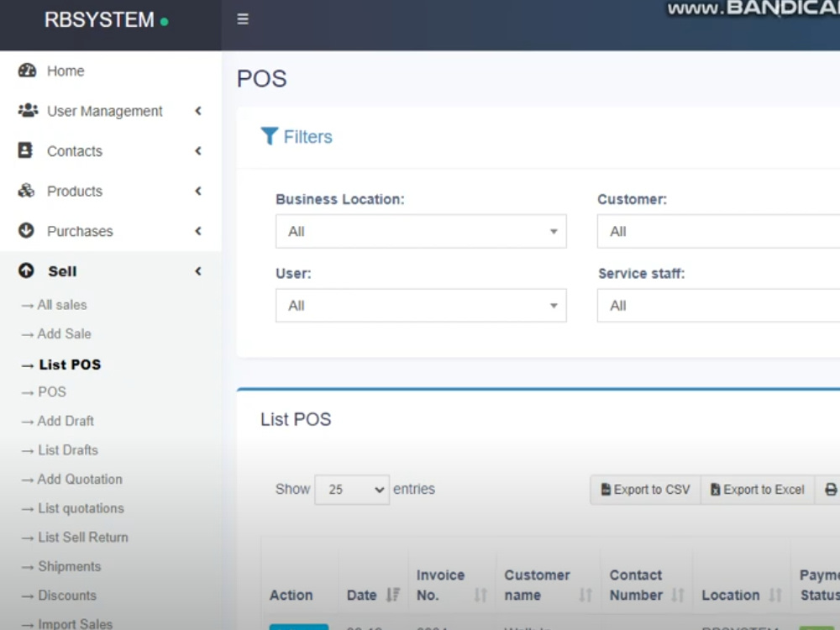The image size is (840, 630).
Task: Open the Home menu item
Action: [66, 71]
